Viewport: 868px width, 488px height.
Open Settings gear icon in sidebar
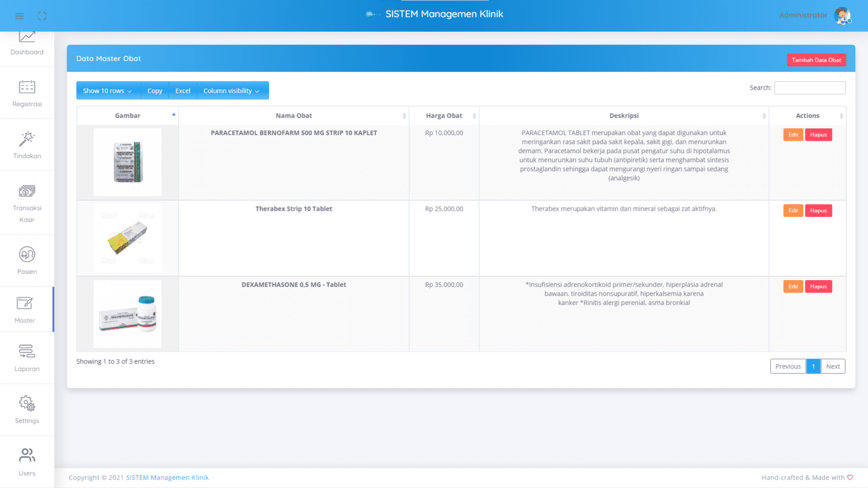tap(27, 403)
